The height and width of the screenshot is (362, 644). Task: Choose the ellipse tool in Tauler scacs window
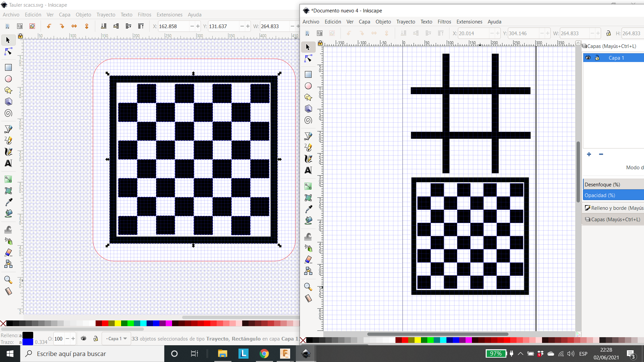pos(8,79)
